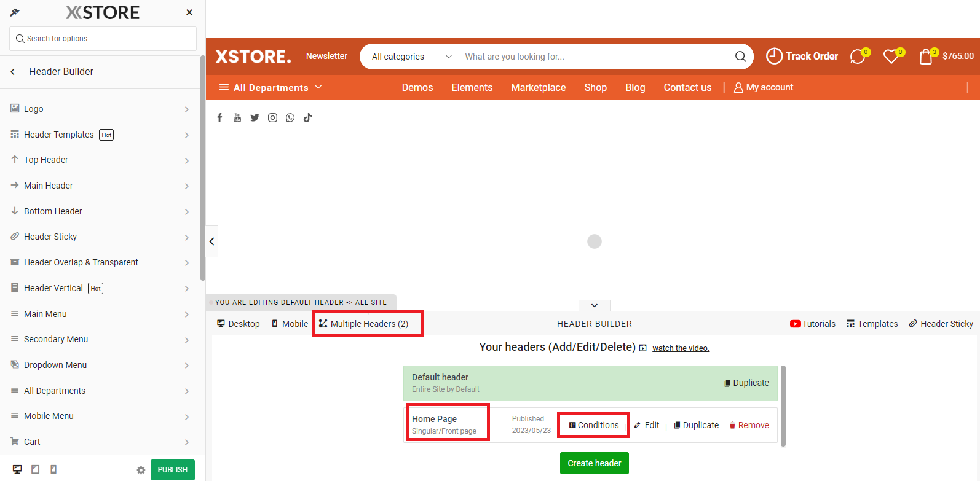Click the Top Header up-arrow icon
This screenshot has height=481, width=980.
[15, 159]
